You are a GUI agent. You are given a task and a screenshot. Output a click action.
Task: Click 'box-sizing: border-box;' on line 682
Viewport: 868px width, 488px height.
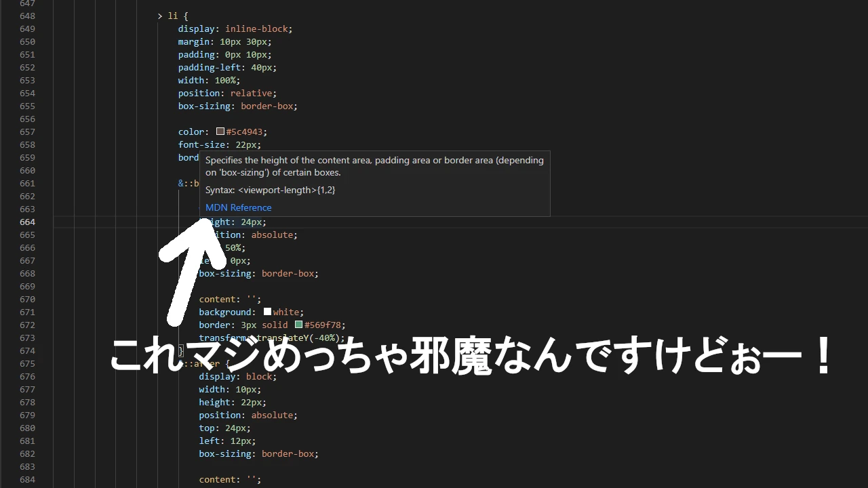pos(259,453)
